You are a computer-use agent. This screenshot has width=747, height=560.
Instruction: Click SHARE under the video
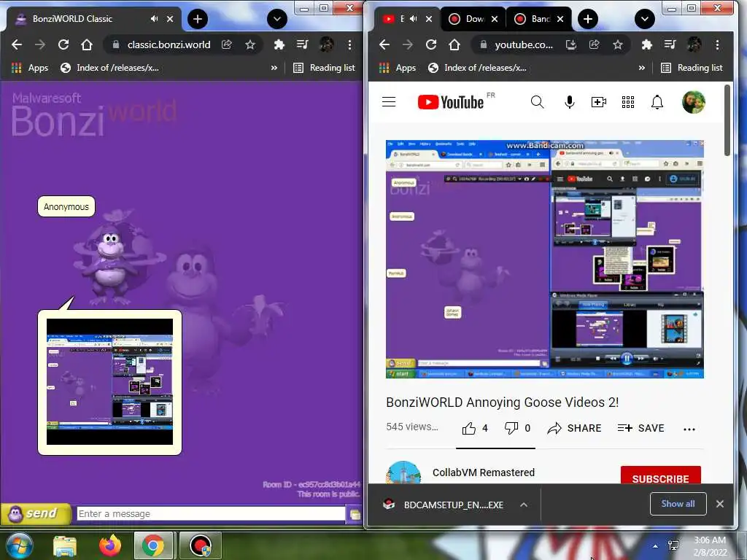[x=574, y=428]
